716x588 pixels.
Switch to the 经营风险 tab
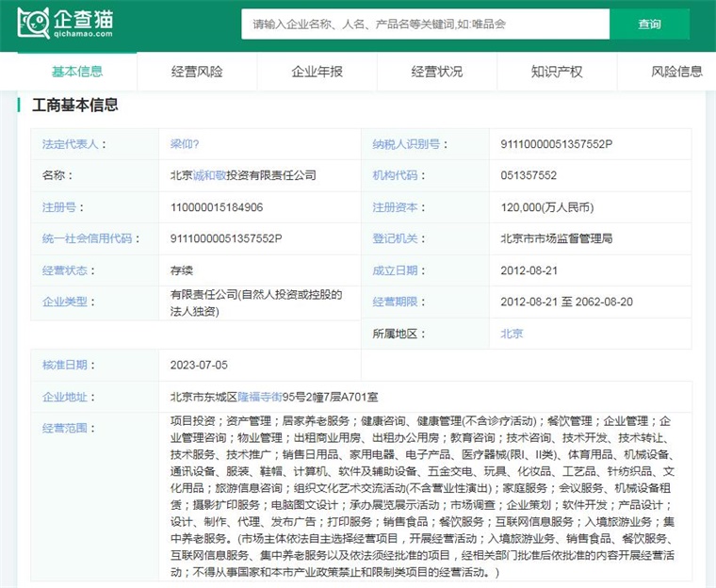coord(197,72)
